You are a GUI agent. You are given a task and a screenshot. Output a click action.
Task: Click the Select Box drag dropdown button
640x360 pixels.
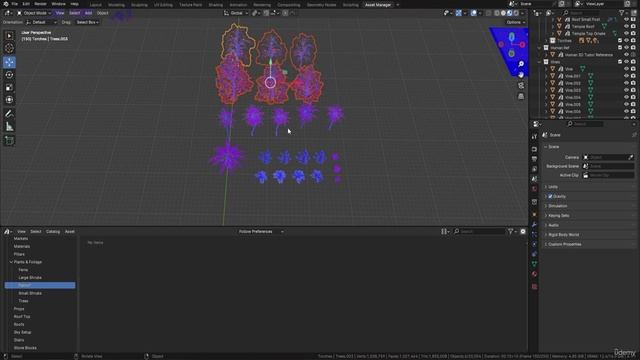[x=88, y=22]
